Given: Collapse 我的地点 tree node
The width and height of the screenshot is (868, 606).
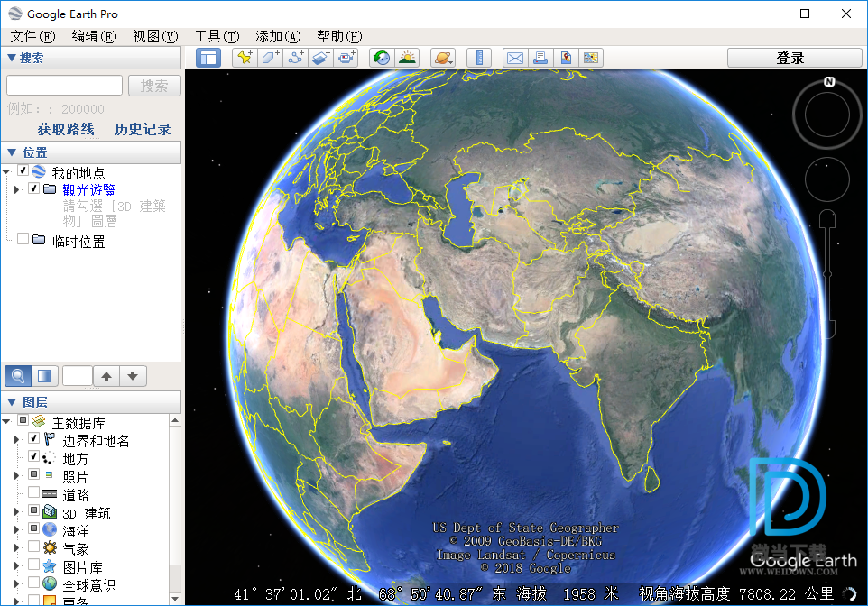Looking at the screenshot, I should (x=6, y=172).
